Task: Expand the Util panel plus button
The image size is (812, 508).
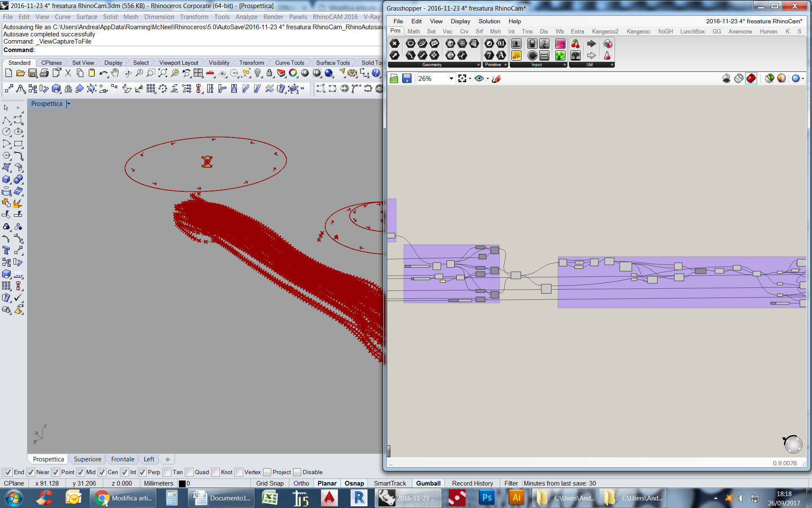Action: (x=612, y=65)
